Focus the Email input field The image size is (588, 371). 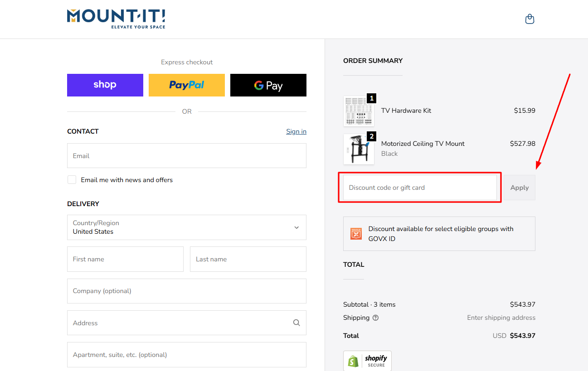pos(187,156)
